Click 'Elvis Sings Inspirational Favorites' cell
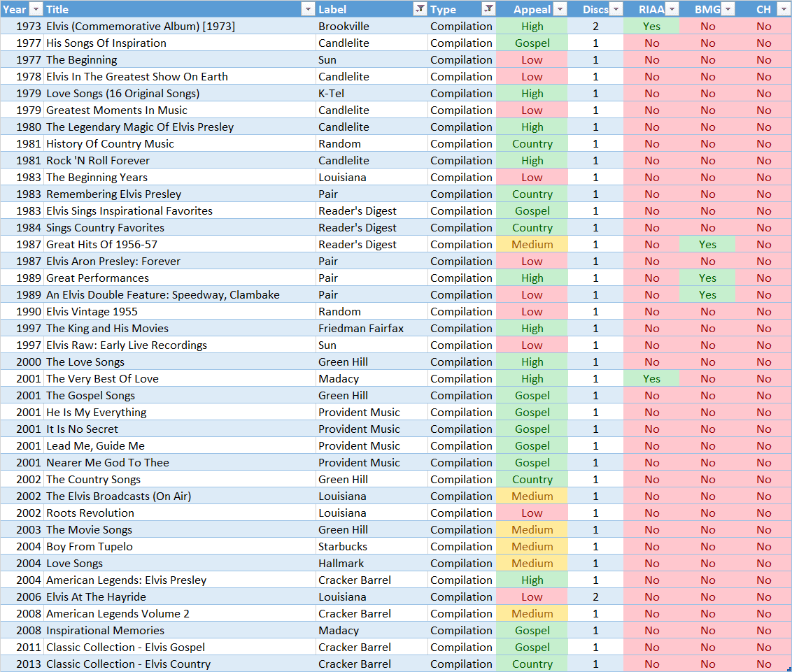The width and height of the screenshot is (792, 672). click(179, 211)
